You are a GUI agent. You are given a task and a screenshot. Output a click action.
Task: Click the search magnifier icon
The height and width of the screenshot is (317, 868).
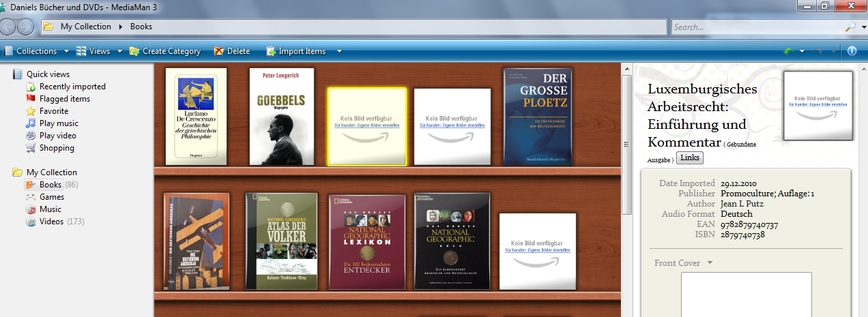pyautogui.click(x=850, y=27)
